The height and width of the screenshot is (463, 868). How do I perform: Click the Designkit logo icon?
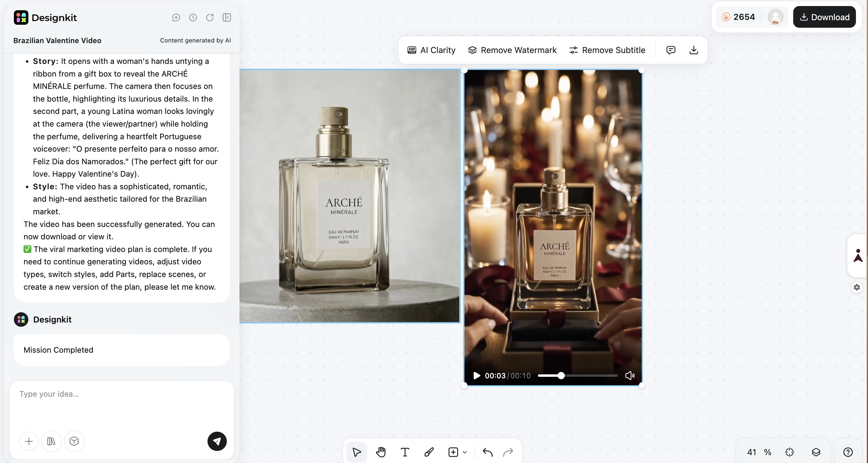pos(21,17)
